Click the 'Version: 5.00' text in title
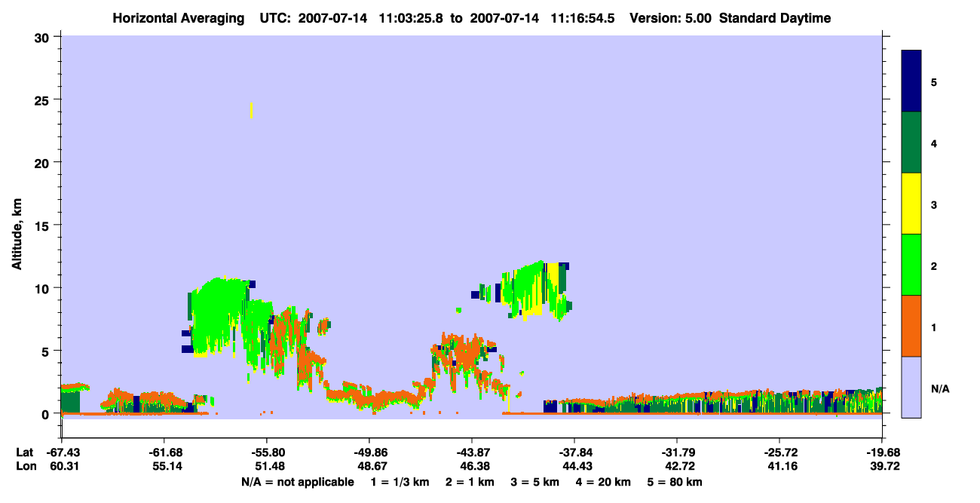Screen dimensions: 980x503 pos(672,18)
